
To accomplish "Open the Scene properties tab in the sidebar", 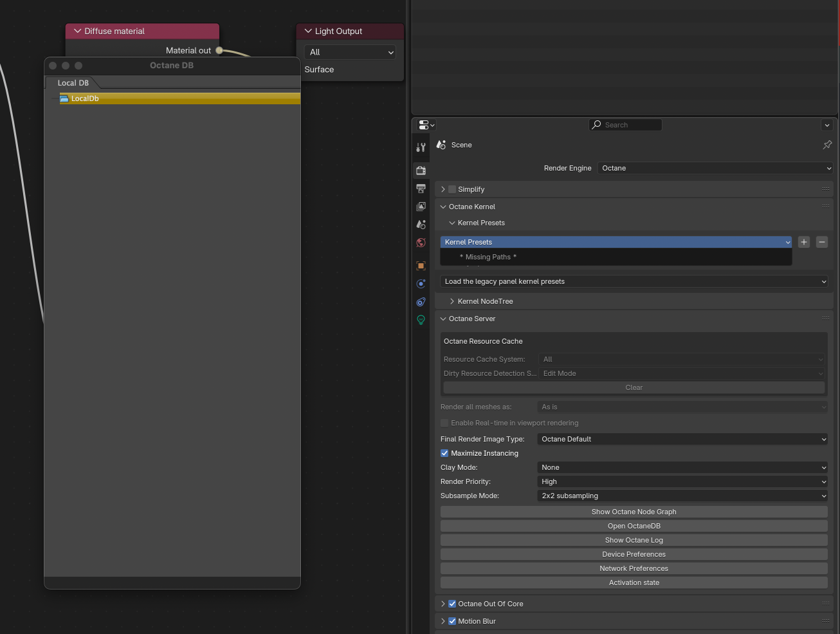I will 421,225.
